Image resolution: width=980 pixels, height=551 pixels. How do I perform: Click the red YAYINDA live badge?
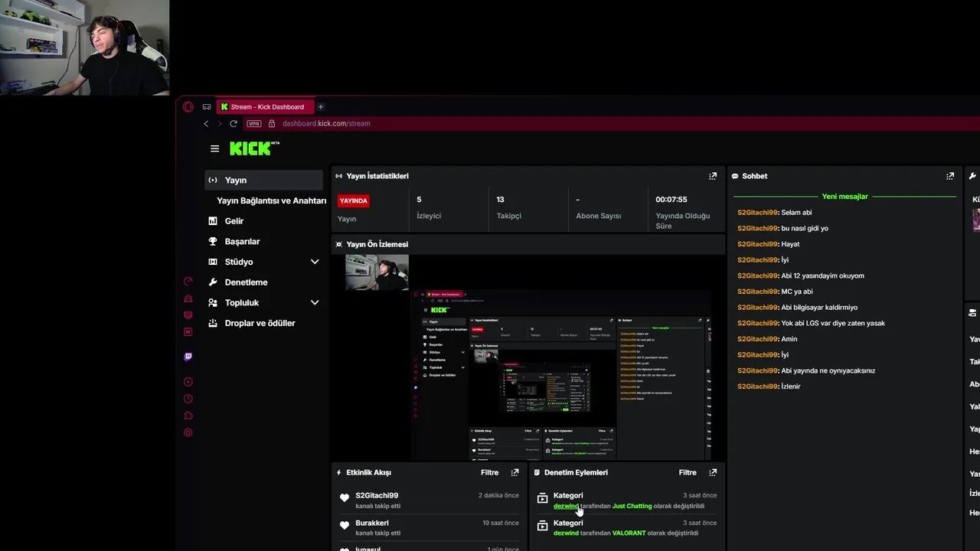point(354,201)
